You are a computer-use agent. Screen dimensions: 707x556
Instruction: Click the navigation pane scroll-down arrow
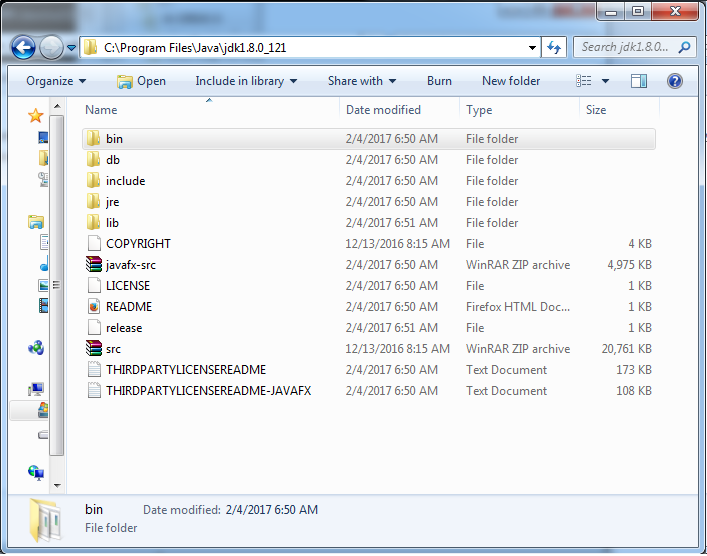[57, 486]
